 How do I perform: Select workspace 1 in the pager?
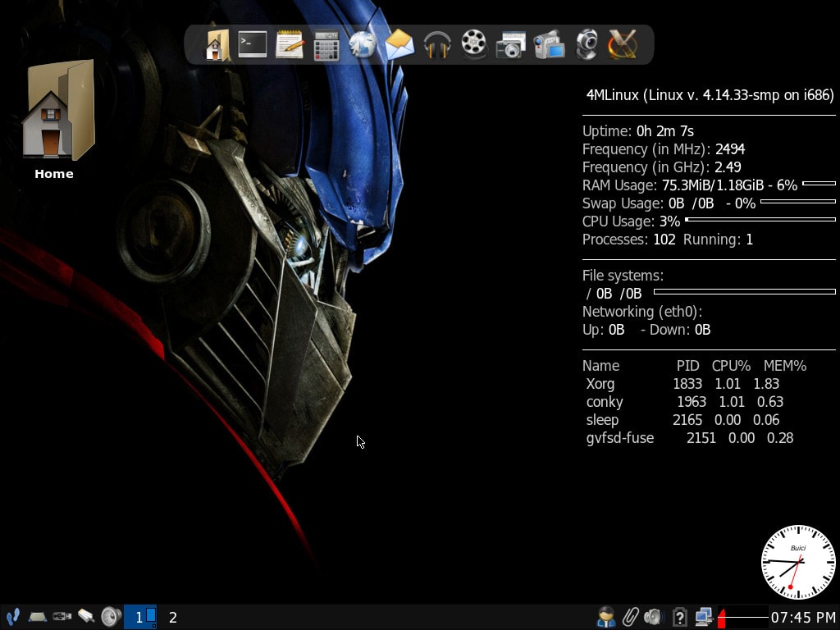click(x=140, y=617)
